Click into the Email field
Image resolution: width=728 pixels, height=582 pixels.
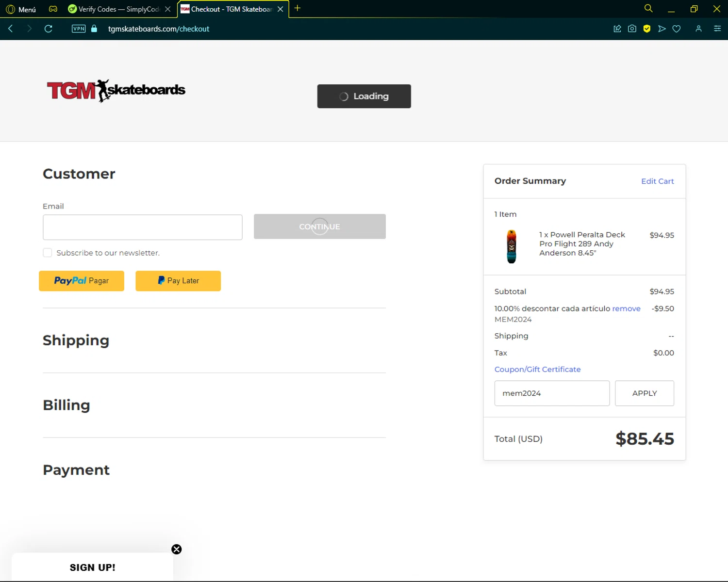pos(143,227)
